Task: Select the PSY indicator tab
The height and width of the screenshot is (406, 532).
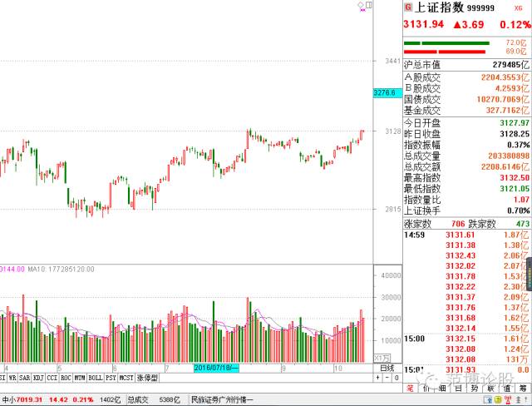Action: tap(111, 378)
